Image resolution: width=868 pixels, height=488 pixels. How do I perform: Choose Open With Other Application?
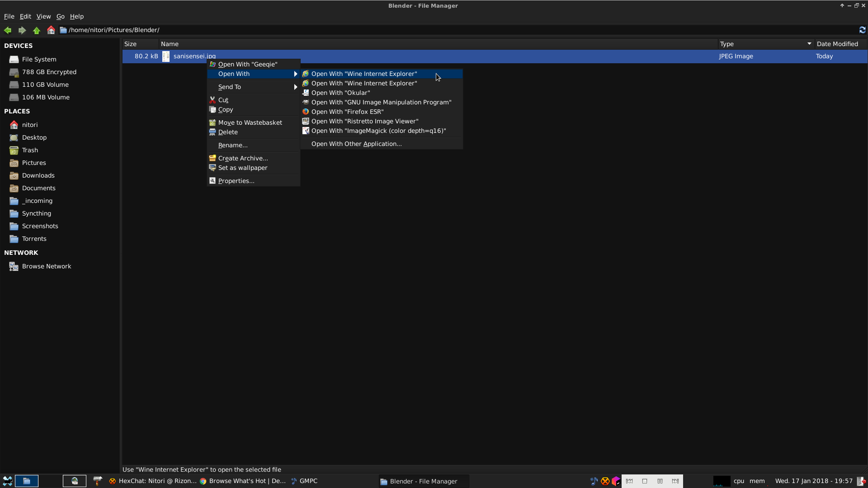[356, 144]
